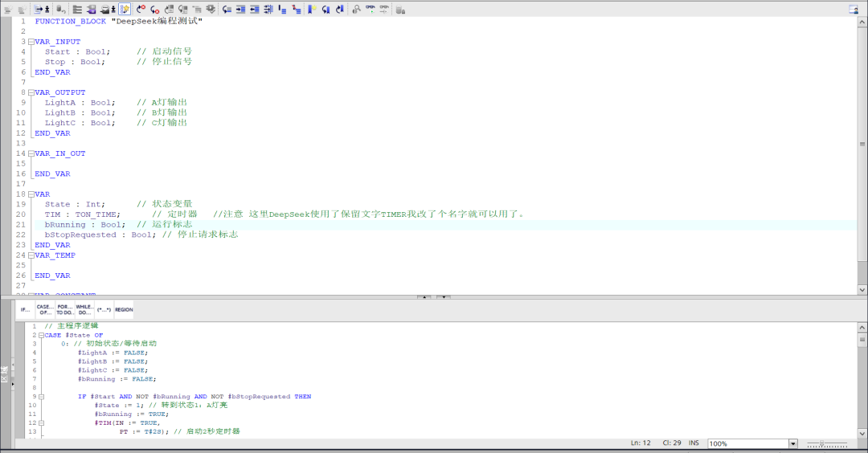Collapse the #TIM(IN := TRUE call block
This screenshot has width=868, height=453.
point(41,423)
